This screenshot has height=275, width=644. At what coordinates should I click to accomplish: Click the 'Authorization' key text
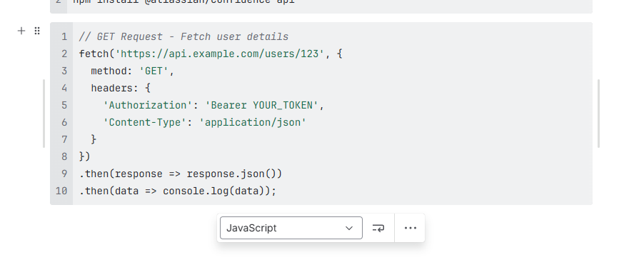click(148, 106)
